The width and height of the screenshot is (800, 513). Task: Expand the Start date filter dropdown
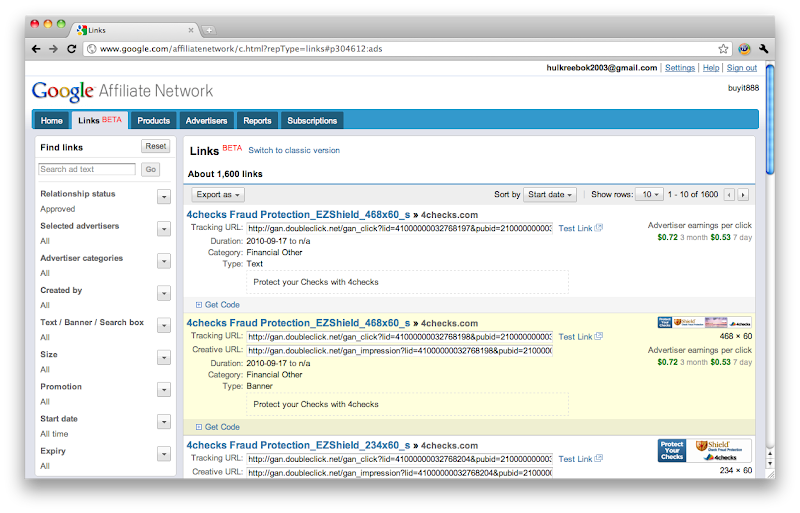click(x=164, y=422)
